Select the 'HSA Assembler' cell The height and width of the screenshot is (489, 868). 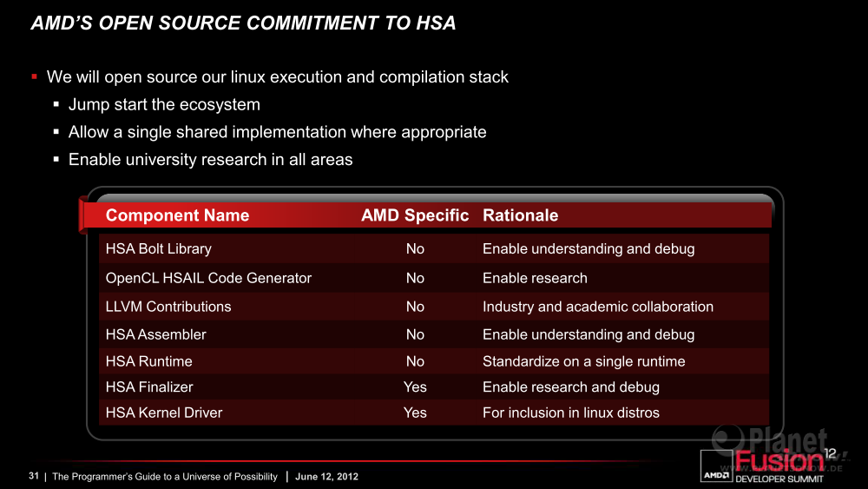(x=155, y=334)
